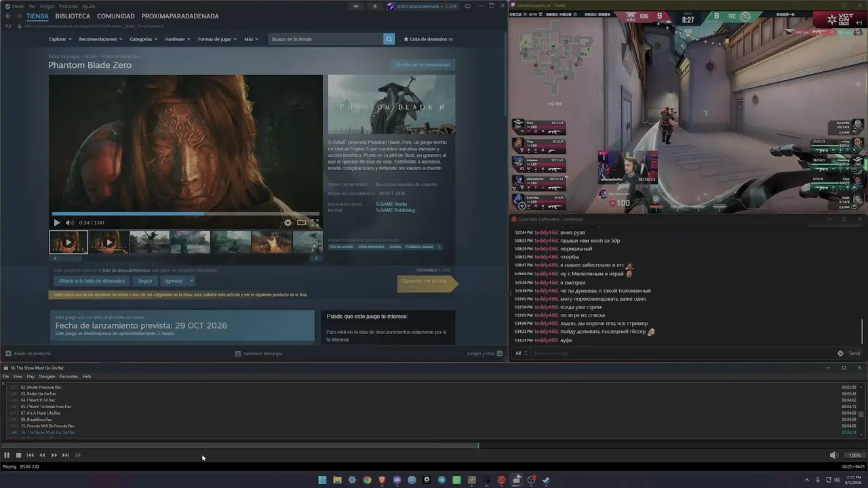Expand the Más store menu

(252, 39)
